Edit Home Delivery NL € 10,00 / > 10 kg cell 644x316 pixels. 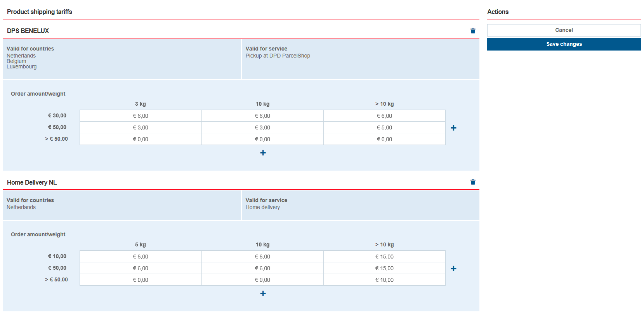click(384, 257)
